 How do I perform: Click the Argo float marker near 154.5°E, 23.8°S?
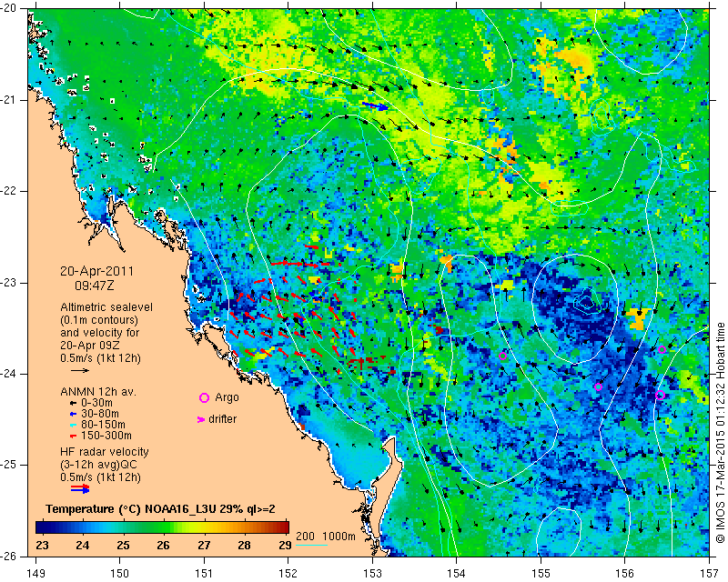point(502,356)
